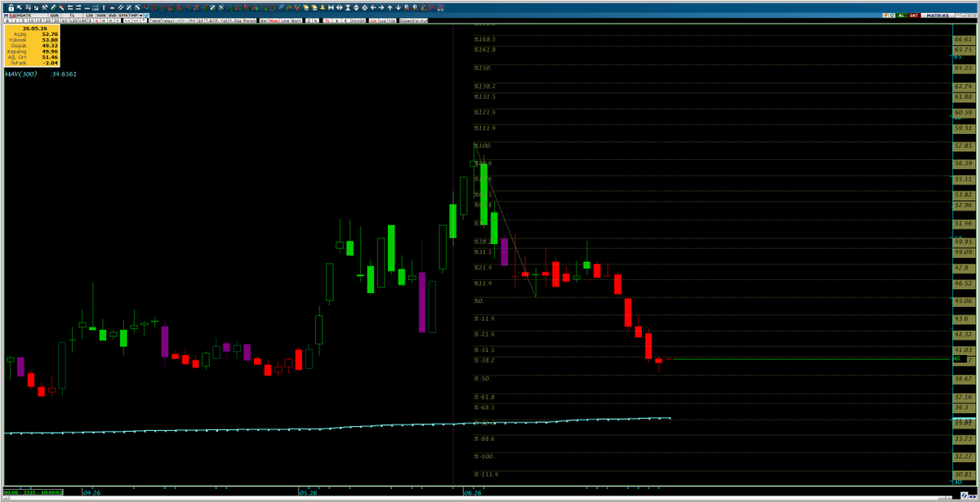Click the magnet snap icon

tap(441, 8)
